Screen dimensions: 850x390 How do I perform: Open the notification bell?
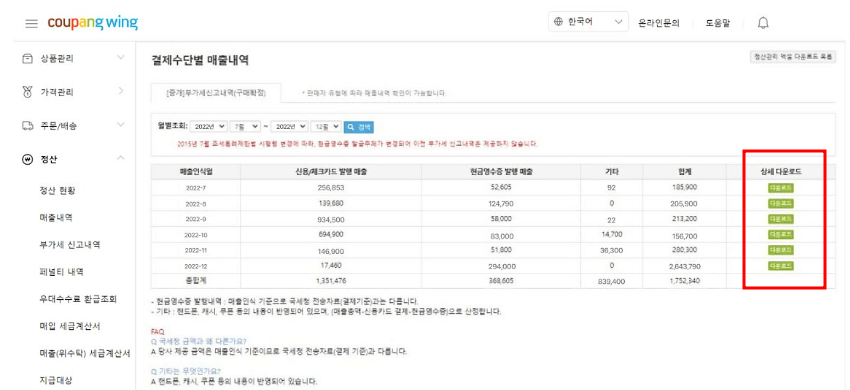tap(763, 23)
